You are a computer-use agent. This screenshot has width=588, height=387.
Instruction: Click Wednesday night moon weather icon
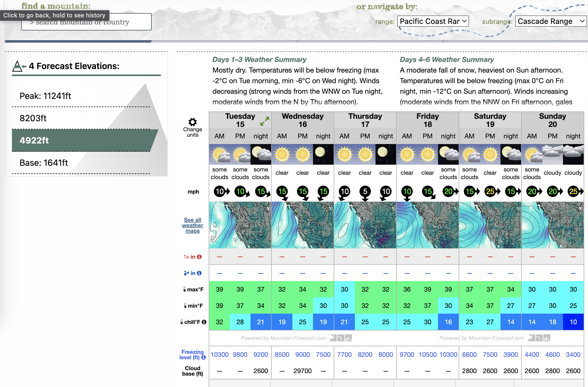323,154
